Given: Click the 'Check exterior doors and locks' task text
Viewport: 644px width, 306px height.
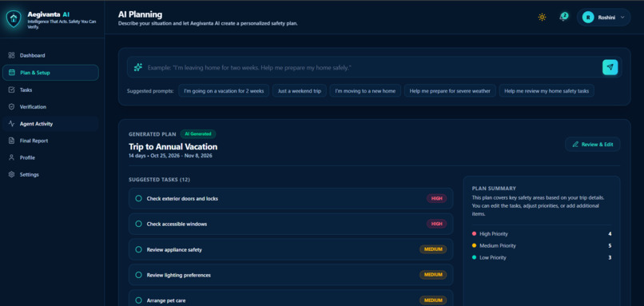Looking at the screenshot, I should [x=182, y=198].
